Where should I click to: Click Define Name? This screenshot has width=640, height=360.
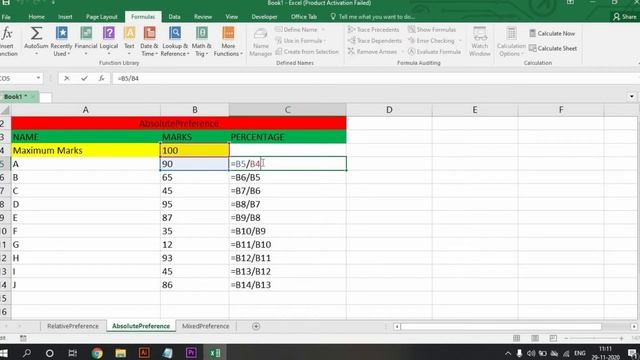coord(296,29)
